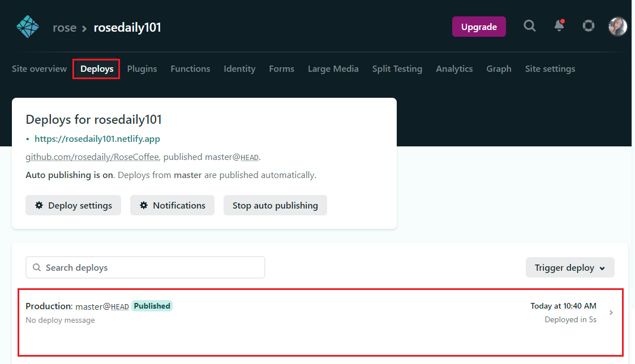Click the 'No deploy message' text
Screen dimensions: 635x364
pyautogui.click(x=61, y=320)
